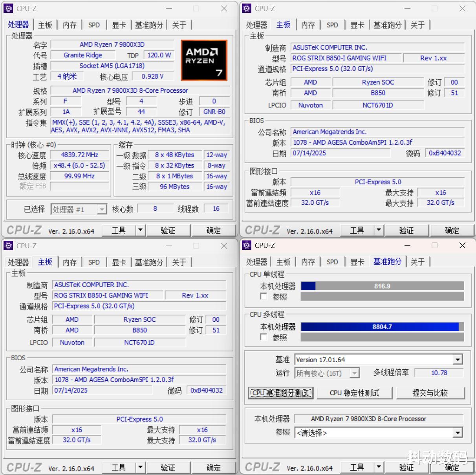
Task: Click the CPU-Z app icon in the top-left window's title bar
Action: coord(8,8)
